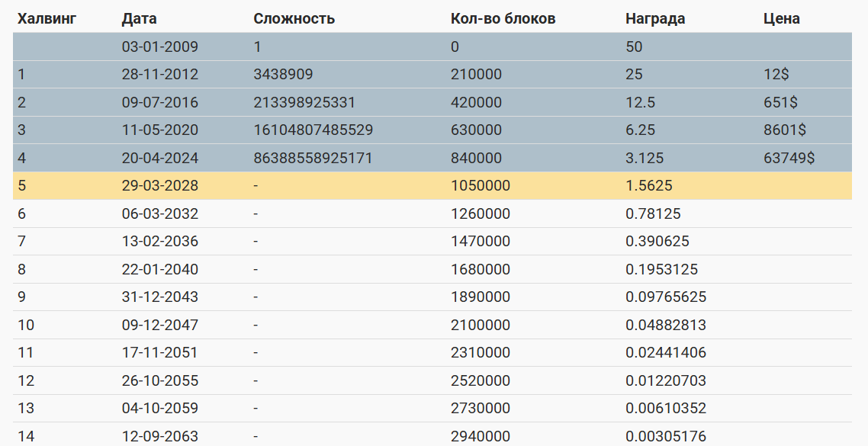Click the Кол-во блоков column header
Image resolution: width=868 pixels, height=446 pixels.
503,18
